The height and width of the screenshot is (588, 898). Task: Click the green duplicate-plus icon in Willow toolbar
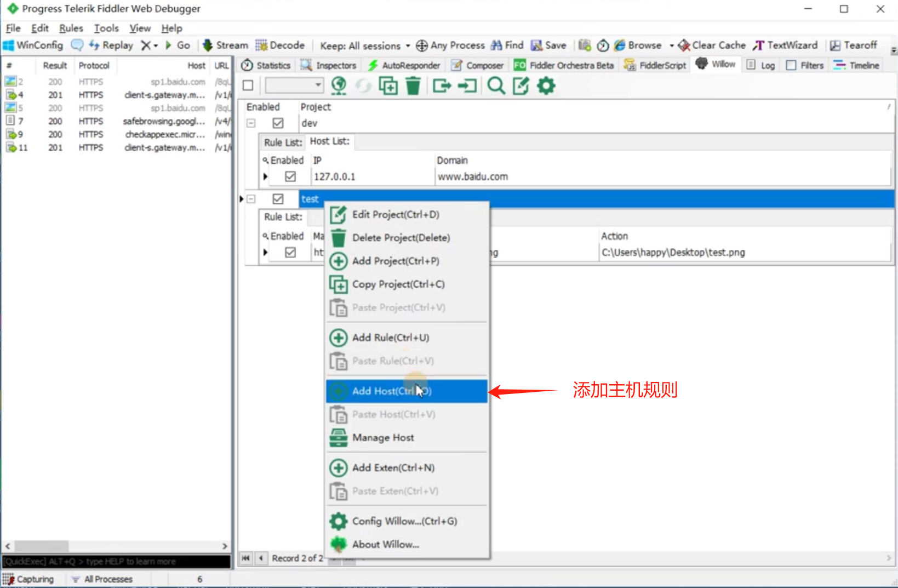(388, 85)
